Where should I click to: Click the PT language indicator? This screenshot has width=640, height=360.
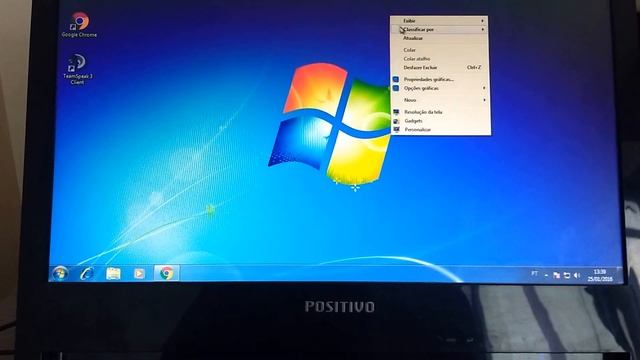(534, 273)
